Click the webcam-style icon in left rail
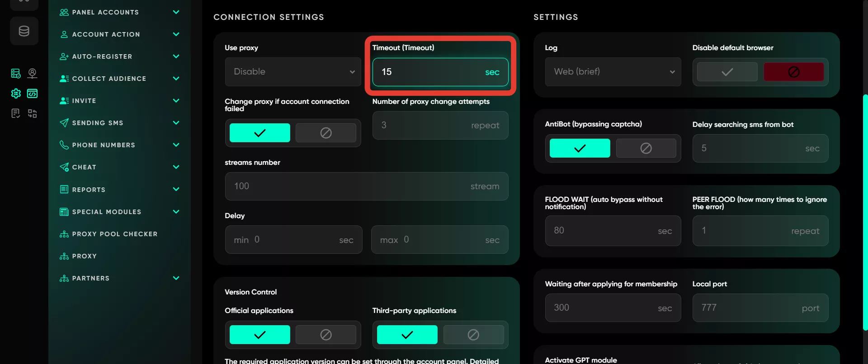Screen dimensions: 868x364 [x=32, y=73]
